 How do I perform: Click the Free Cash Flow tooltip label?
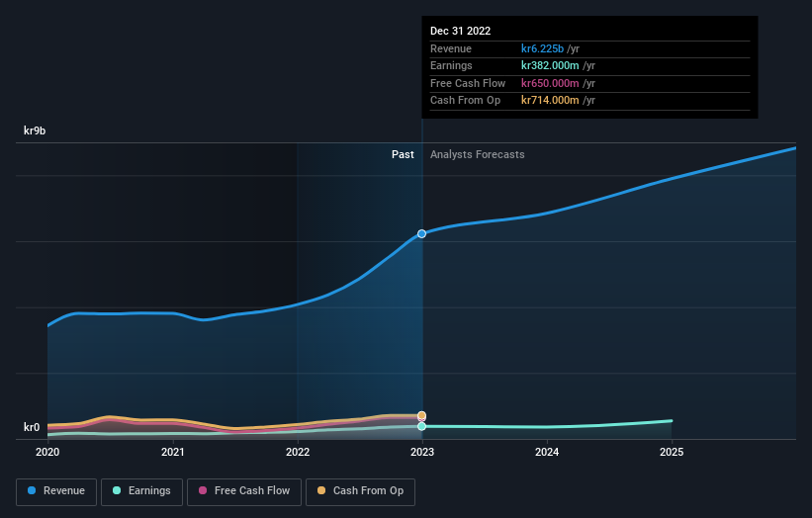click(x=468, y=83)
